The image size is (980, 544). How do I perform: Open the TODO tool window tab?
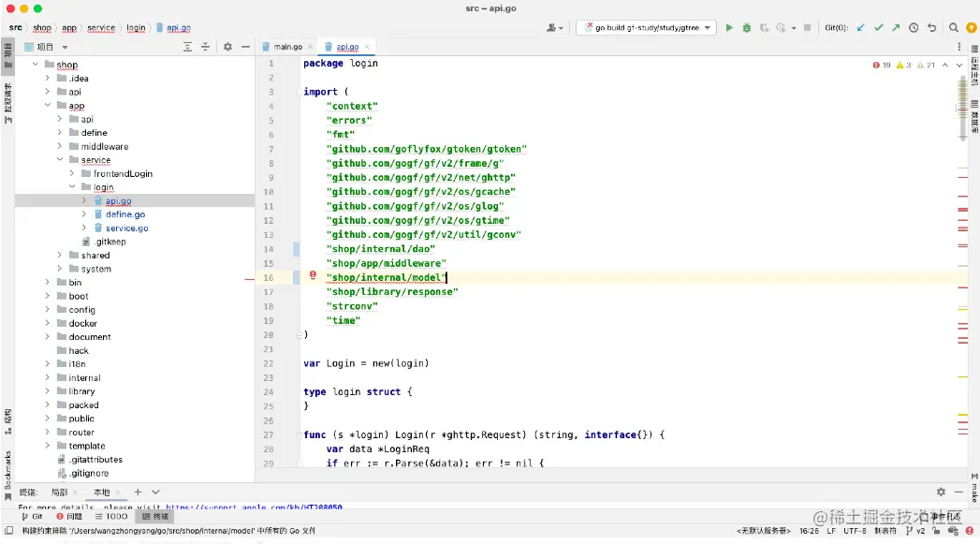[x=111, y=517]
